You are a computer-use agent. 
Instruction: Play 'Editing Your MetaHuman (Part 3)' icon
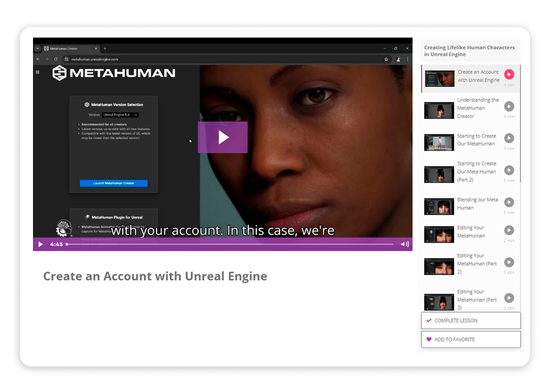coord(509,298)
